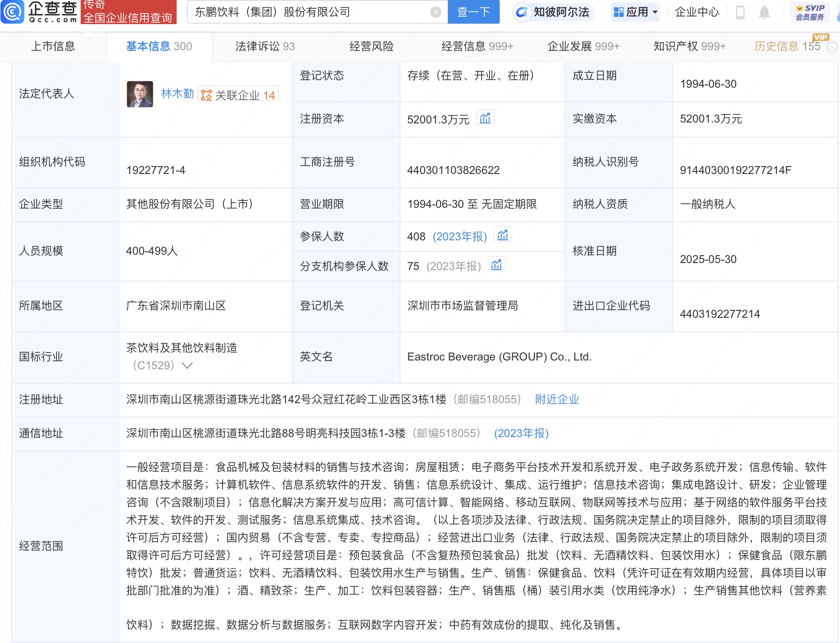Click the info icon beside 历史信息

[832, 47]
